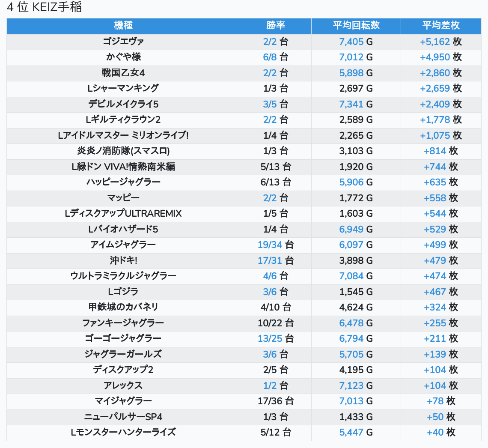Click the +2,659 枚 difference value
The width and height of the screenshot is (488, 448).
coord(441,88)
